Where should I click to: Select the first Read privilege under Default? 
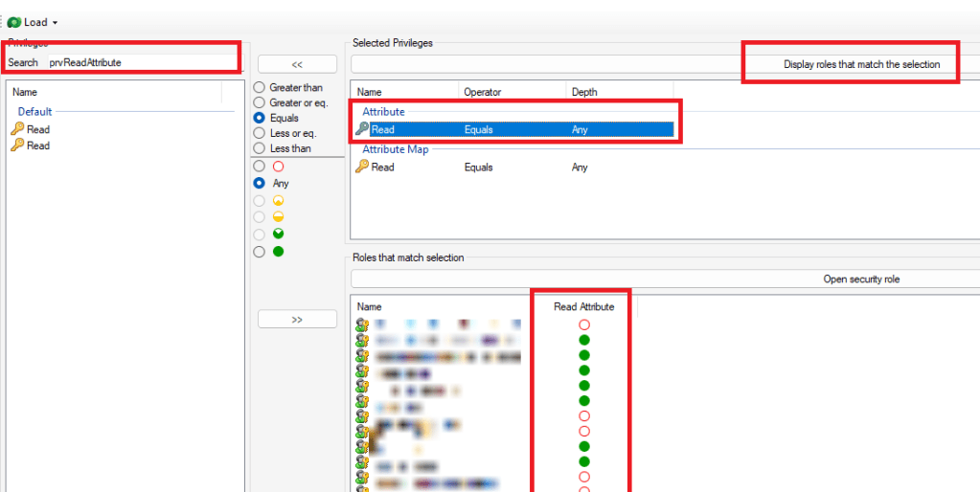point(38,129)
